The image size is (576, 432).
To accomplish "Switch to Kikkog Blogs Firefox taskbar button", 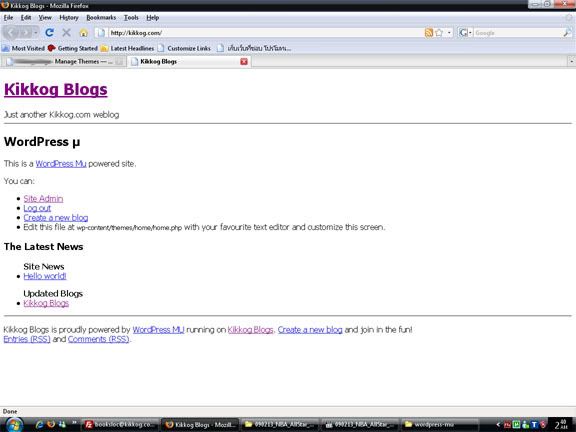I will [x=199, y=425].
